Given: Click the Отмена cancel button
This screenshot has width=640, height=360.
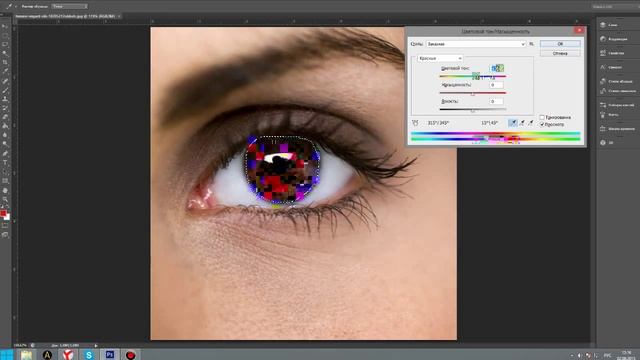Looking at the screenshot, I should pyautogui.click(x=560, y=53).
